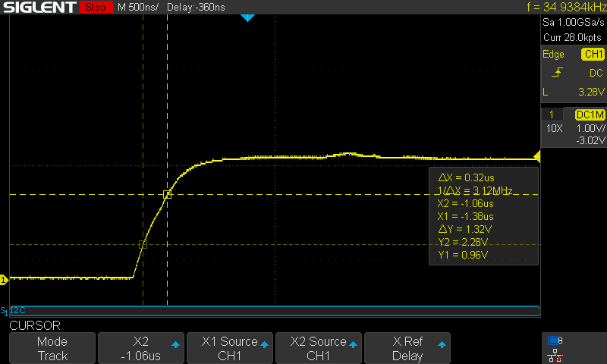Screen dimensions: 607x364
Task: Change the X2 Source CH1 setting
Action: pos(318,348)
